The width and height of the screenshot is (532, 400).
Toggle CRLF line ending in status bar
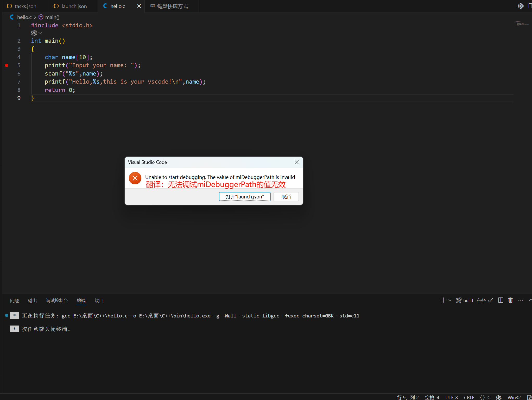click(x=469, y=397)
